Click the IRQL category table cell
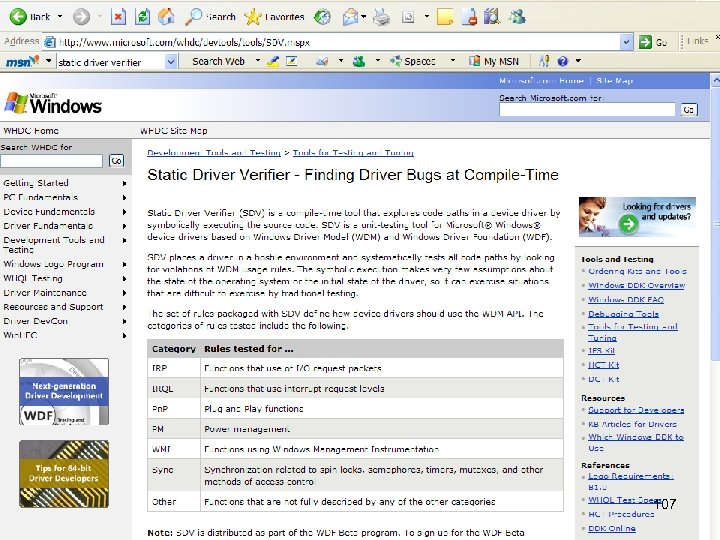 (174, 388)
